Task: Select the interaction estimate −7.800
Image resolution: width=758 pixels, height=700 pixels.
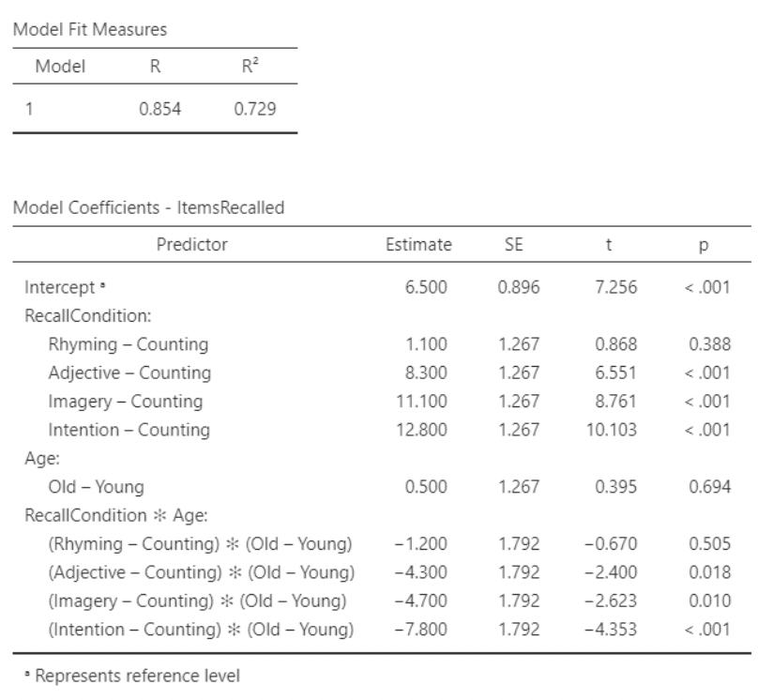Action: point(425,630)
